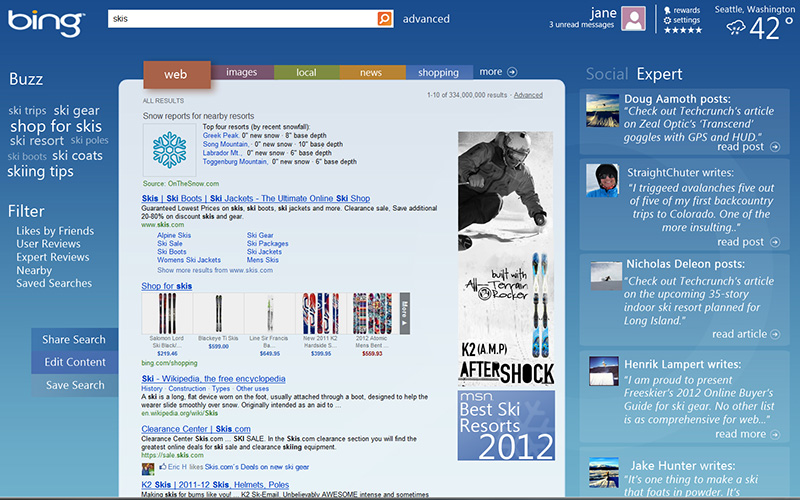Click the Toggenburg Mountain resort link
Viewport: 800px width, 500px height.
point(235,162)
